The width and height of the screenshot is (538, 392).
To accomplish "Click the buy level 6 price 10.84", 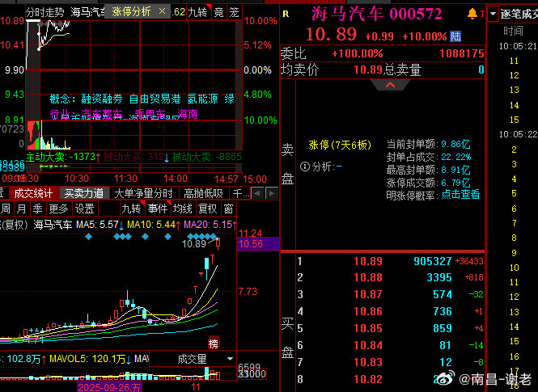I will click(x=368, y=345).
